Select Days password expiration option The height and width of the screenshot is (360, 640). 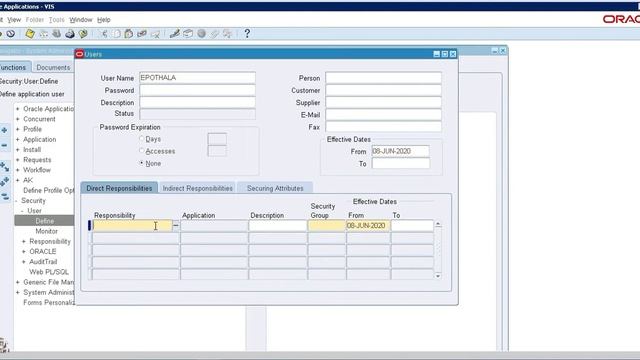[142, 139]
